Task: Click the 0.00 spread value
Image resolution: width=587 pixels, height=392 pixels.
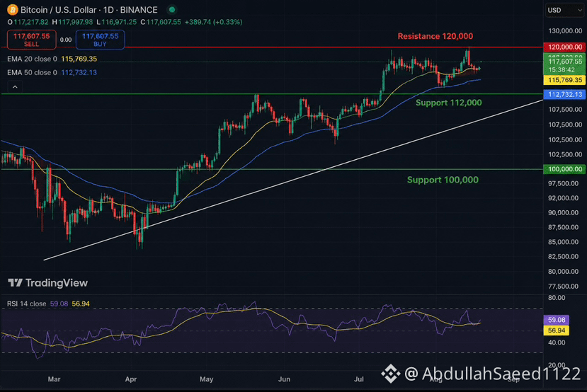Action: [66, 40]
